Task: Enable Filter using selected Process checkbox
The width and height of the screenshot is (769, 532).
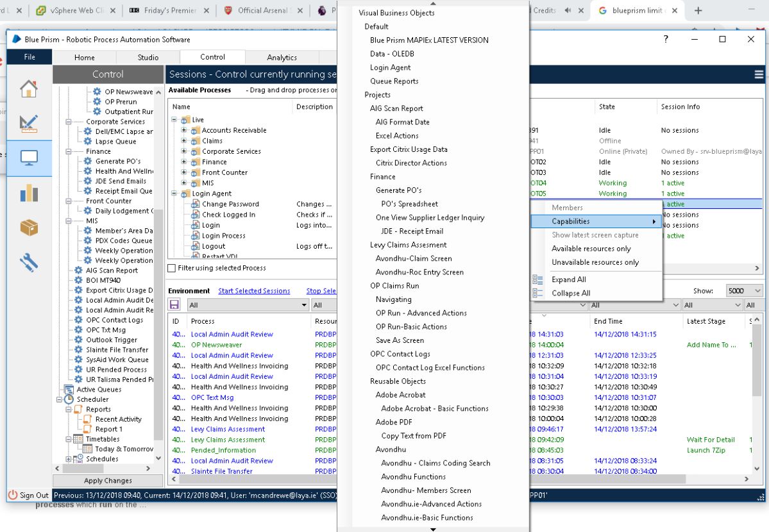Action: click(x=172, y=268)
